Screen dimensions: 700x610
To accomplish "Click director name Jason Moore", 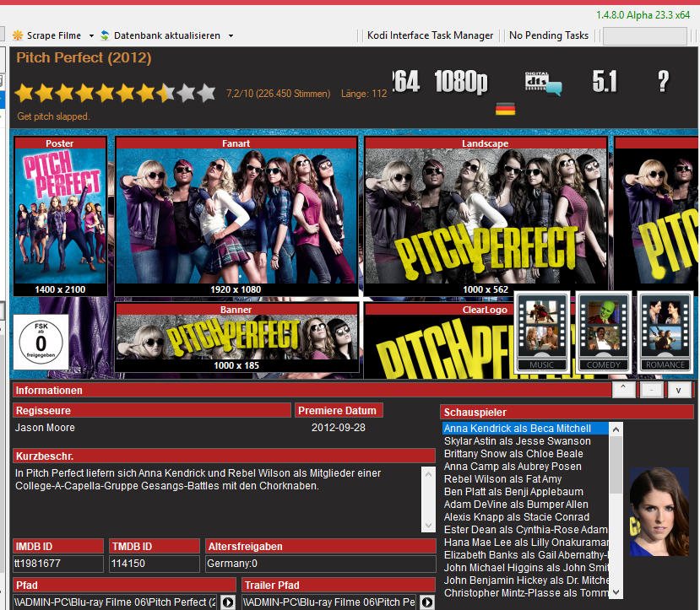I will pyautogui.click(x=45, y=428).
